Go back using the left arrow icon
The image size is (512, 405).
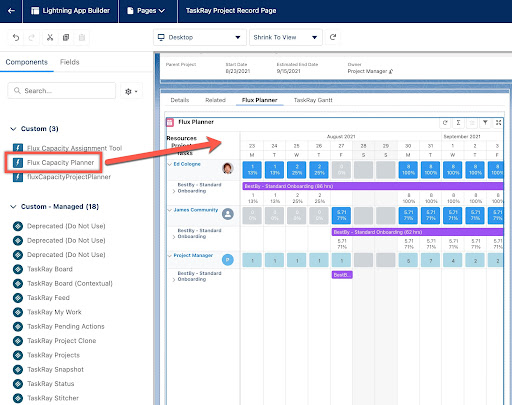click(11, 11)
